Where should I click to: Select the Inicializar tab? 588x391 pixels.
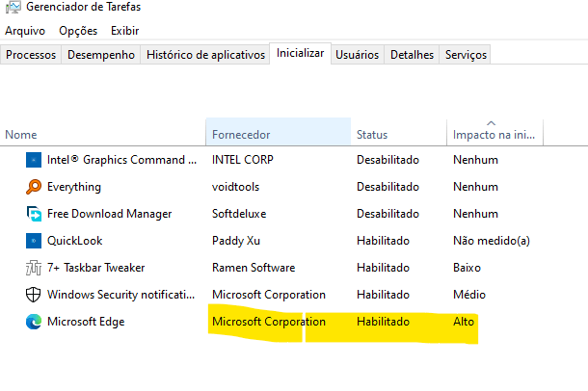pos(300,53)
